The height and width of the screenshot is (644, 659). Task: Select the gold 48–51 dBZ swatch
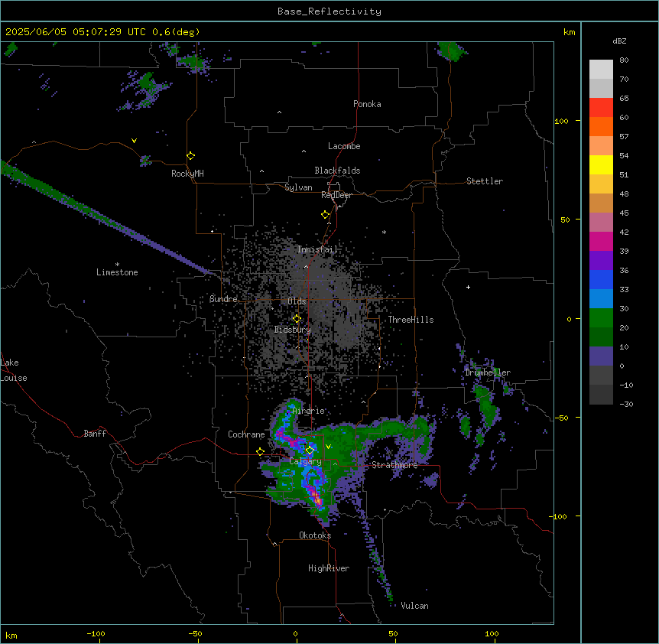[601, 184]
